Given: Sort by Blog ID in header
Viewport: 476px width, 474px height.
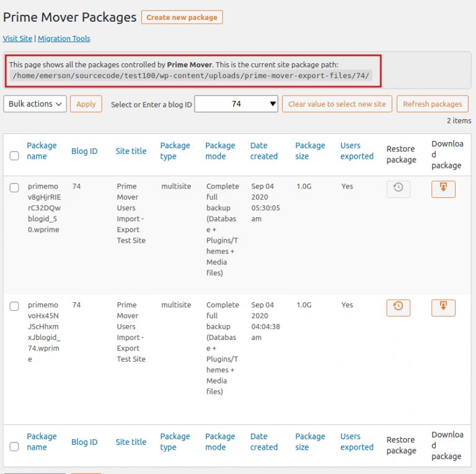Looking at the screenshot, I should pyautogui.click(x=84, y=151).
